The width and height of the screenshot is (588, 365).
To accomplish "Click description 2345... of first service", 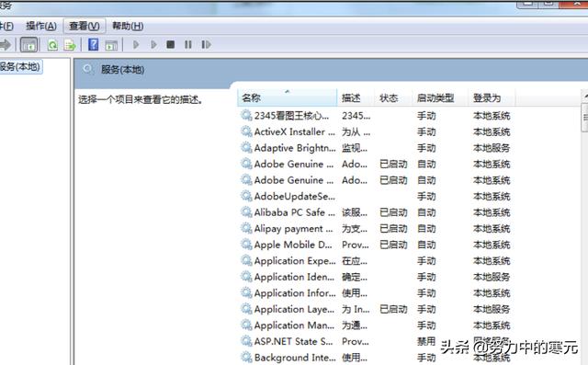I will (356, 116).
